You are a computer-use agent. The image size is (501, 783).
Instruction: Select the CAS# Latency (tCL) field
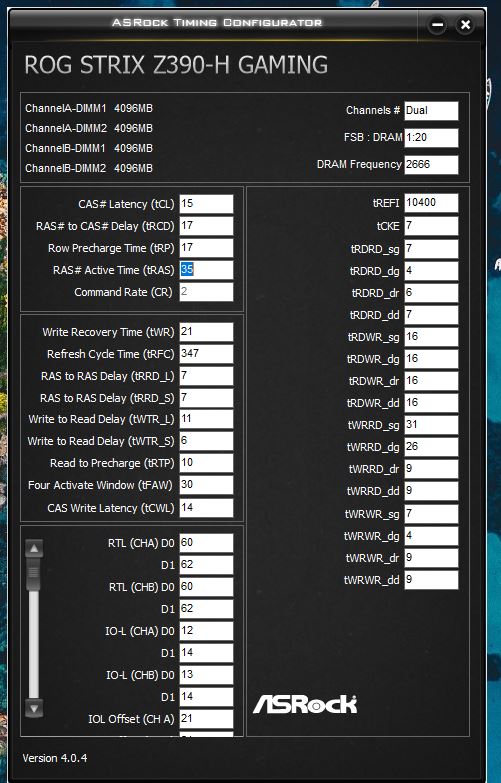(x=206, y=204)
